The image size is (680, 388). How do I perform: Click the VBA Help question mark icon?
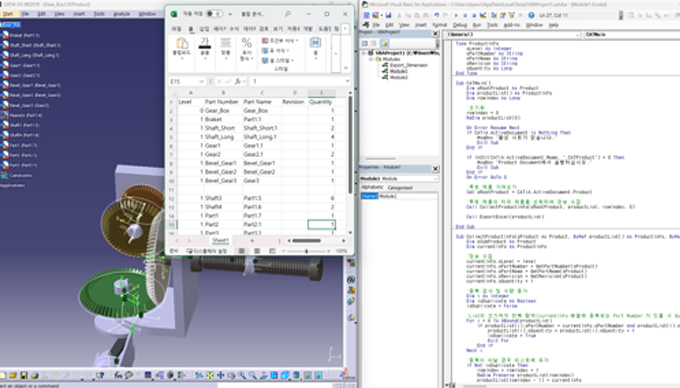[x=531, y=15]
